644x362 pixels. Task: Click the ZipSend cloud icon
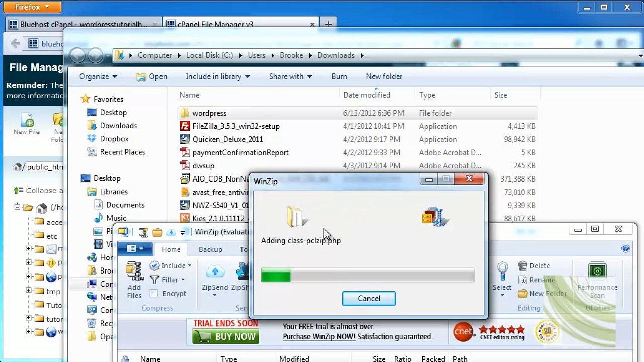(x=215, y=272)
